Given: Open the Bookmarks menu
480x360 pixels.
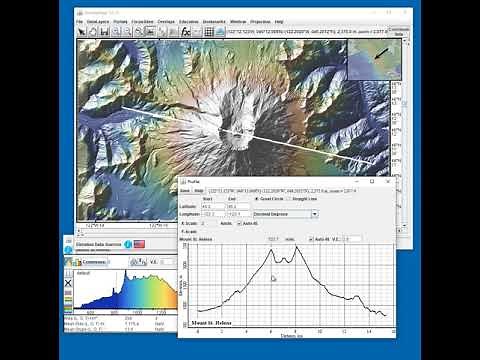Looking at the screenshot, I should point(214,22).
